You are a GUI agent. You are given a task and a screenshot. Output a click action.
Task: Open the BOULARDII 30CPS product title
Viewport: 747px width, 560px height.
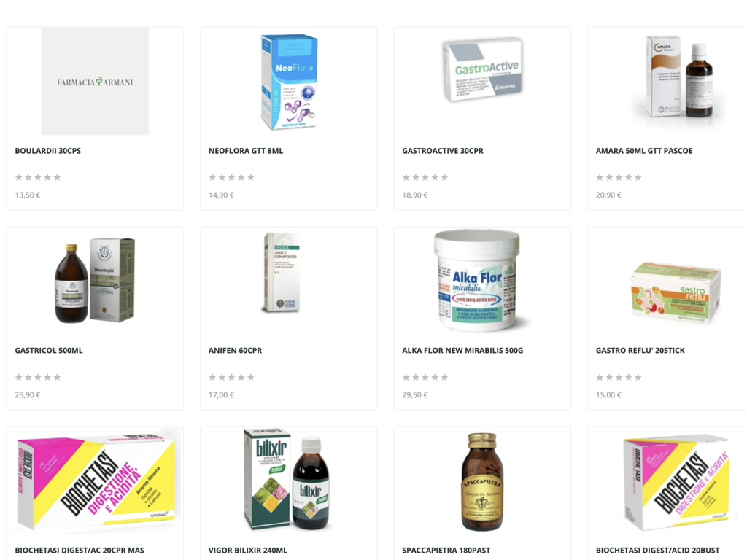47,151
